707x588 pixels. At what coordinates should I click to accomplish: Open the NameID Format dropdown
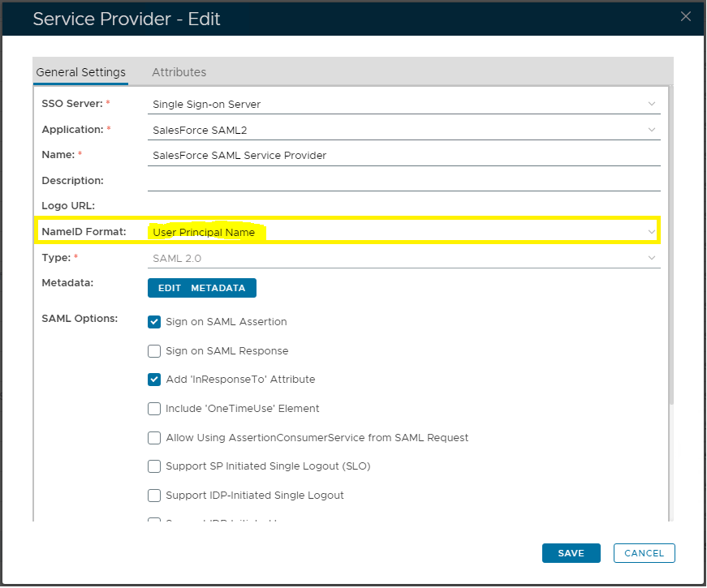(x=404, y=233)
